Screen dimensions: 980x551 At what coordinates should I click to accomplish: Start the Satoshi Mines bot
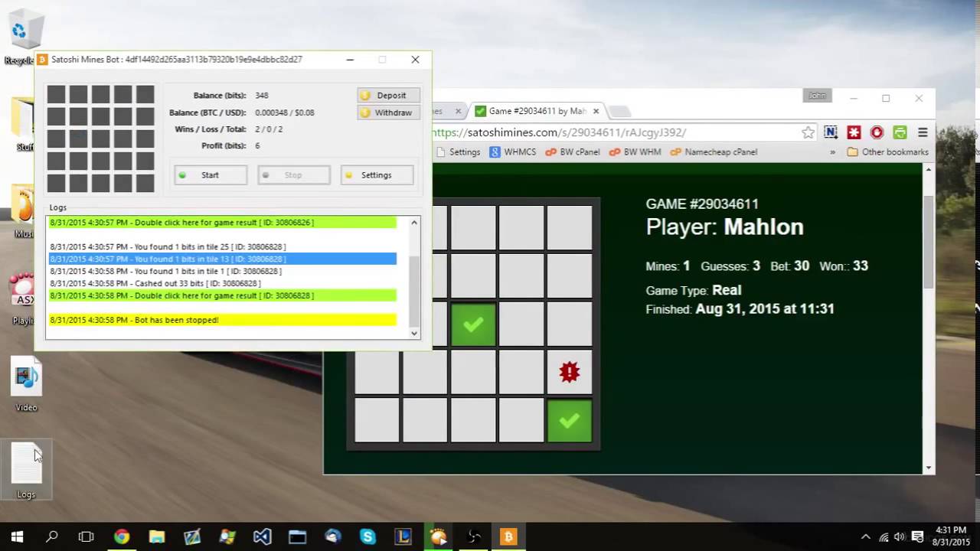211,175
